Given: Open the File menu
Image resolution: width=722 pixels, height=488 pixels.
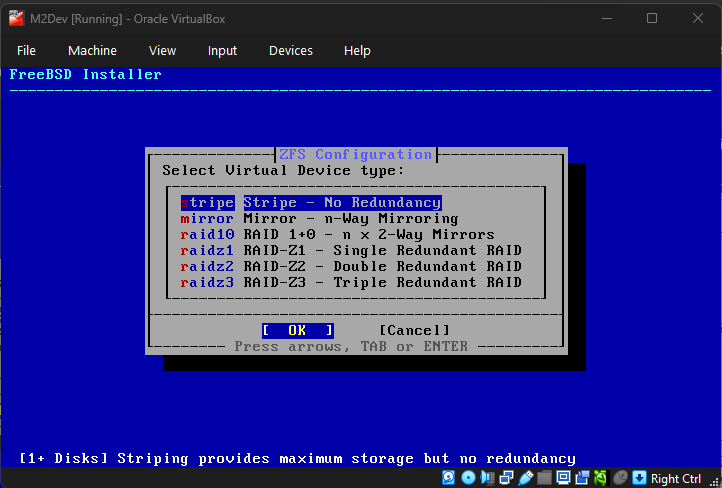Looking at the screenshot, I should [x=26, y=50].
